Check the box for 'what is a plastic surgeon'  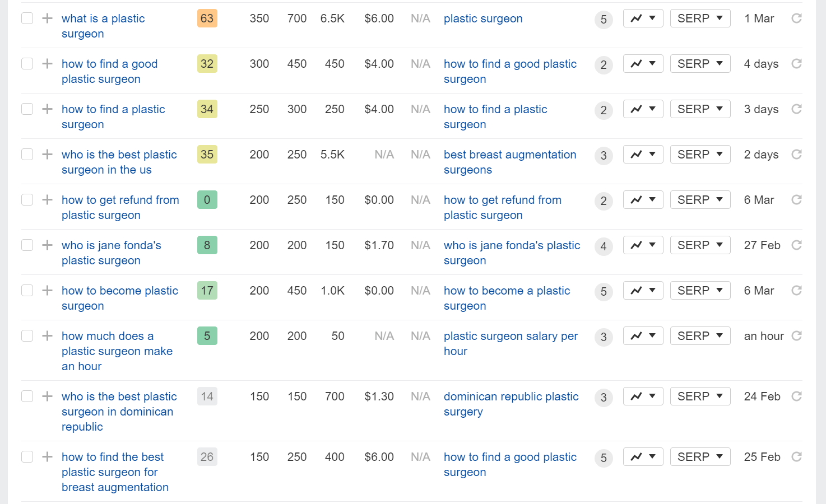27,18
